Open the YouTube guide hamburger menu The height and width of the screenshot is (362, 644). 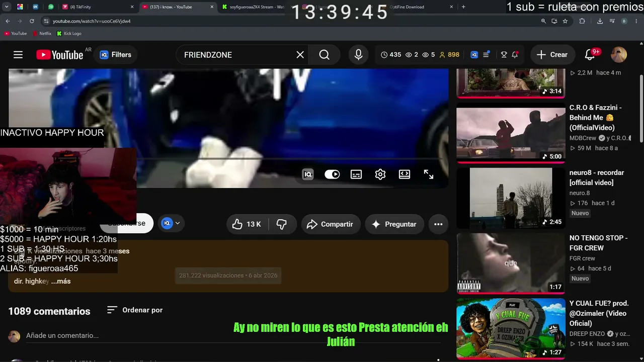18,55
